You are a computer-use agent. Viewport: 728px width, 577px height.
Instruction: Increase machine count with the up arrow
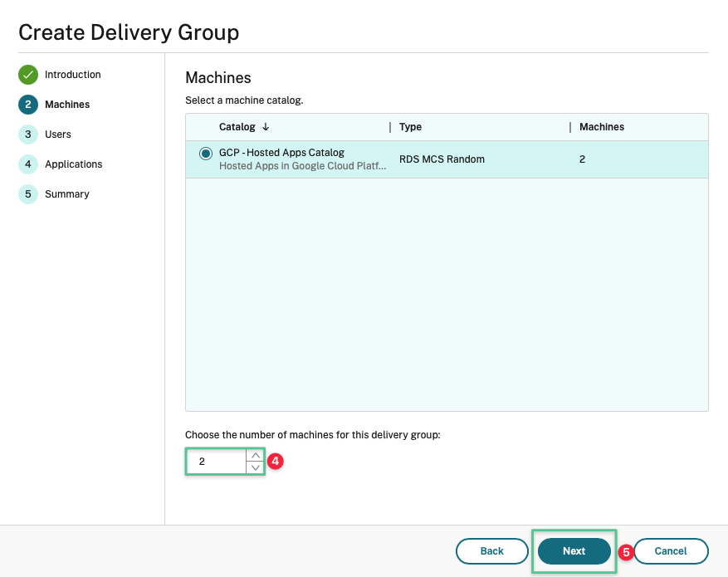(x=255, y=456)
